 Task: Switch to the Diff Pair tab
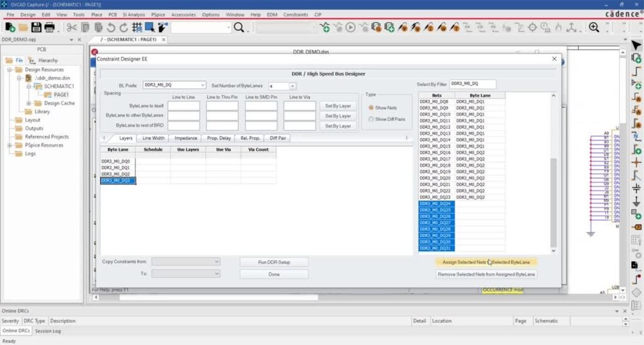coord(277,138)
